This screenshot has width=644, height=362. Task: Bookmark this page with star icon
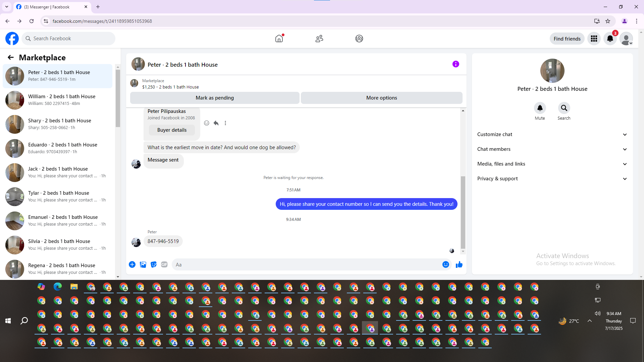click(608, 21)
